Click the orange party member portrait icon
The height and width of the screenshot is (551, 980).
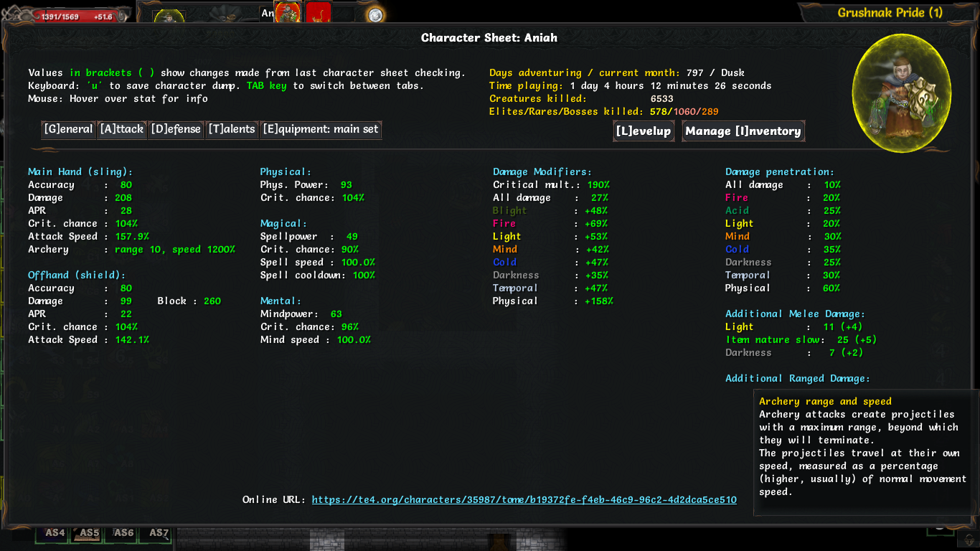(288, 13)
